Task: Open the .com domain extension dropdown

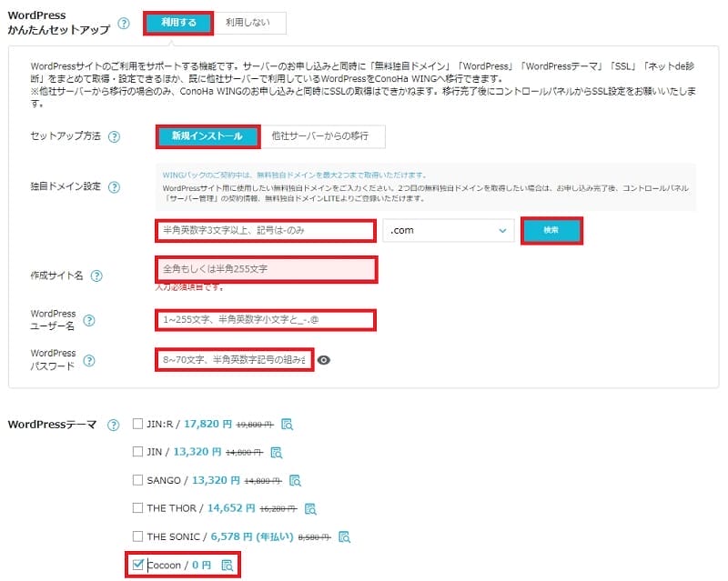Action: point(448,231)
